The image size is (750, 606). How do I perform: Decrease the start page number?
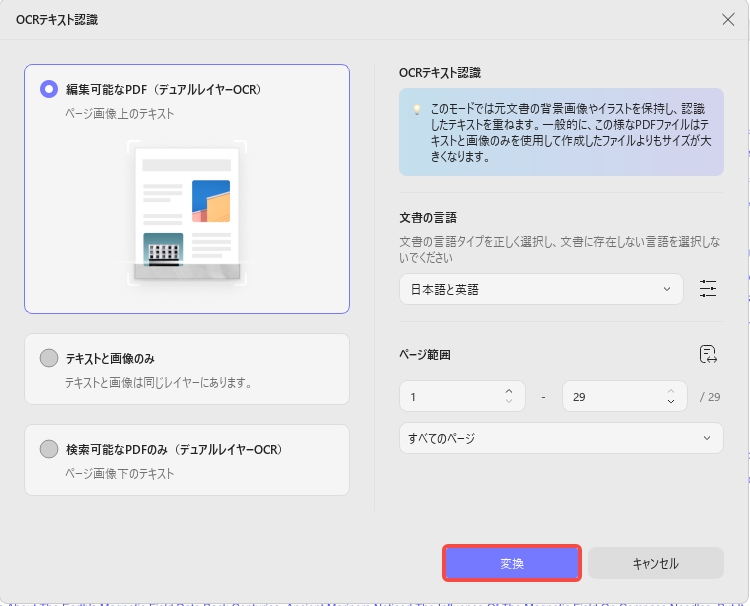click(x=509, y=401)
